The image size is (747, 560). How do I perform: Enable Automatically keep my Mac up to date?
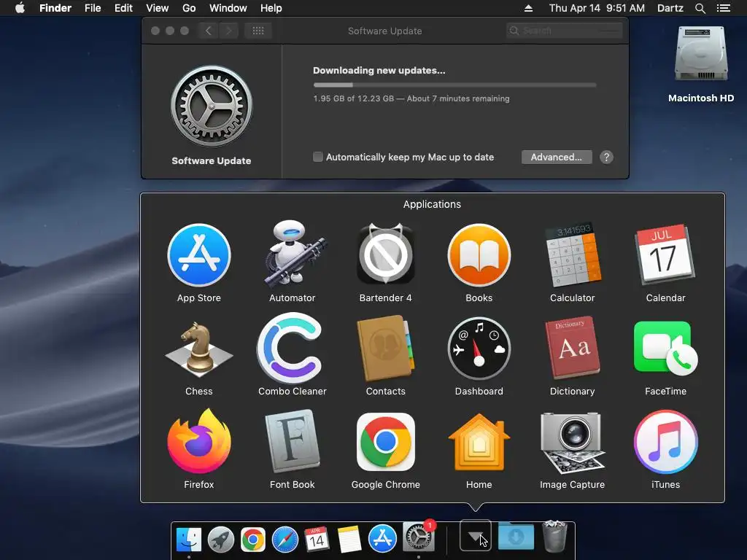(x=318, y=157)
